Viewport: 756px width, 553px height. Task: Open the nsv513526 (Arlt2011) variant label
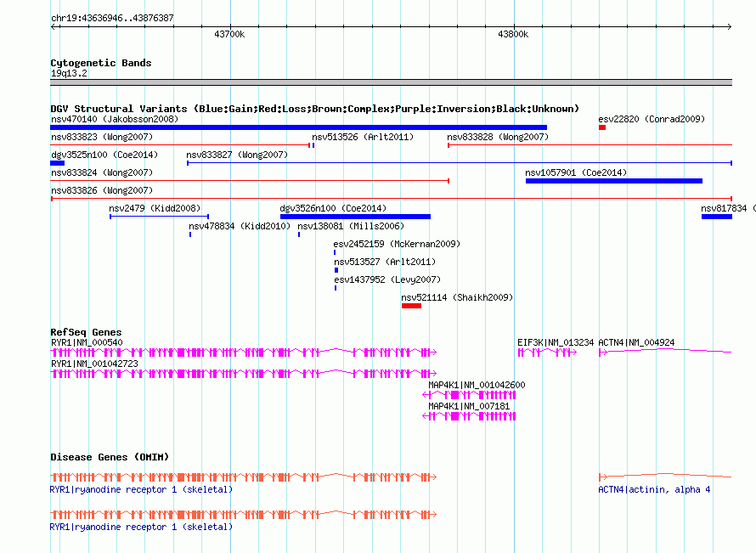point(363,137)
